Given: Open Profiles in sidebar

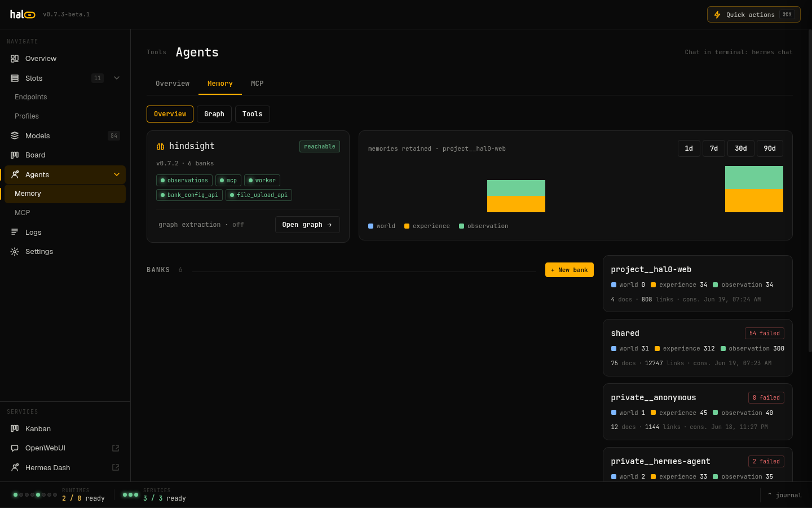Looking at the screenshot, I should (27, 116).
